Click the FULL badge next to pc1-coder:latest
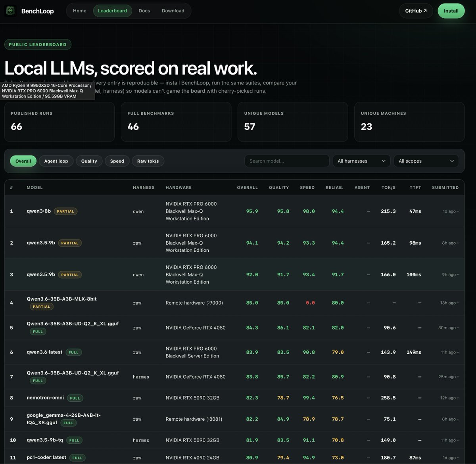The height and width of the screenshot is (464, 476). point(77,458)
